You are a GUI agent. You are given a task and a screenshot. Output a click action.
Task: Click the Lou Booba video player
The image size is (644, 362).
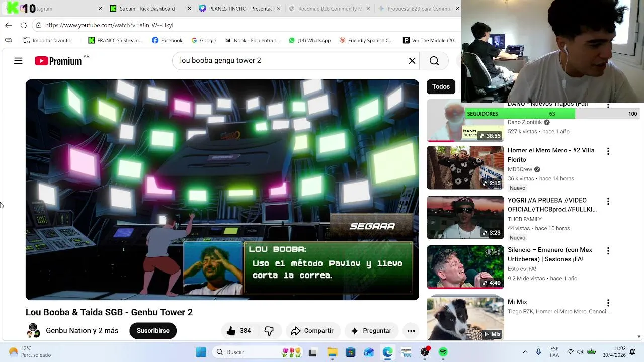222,190
